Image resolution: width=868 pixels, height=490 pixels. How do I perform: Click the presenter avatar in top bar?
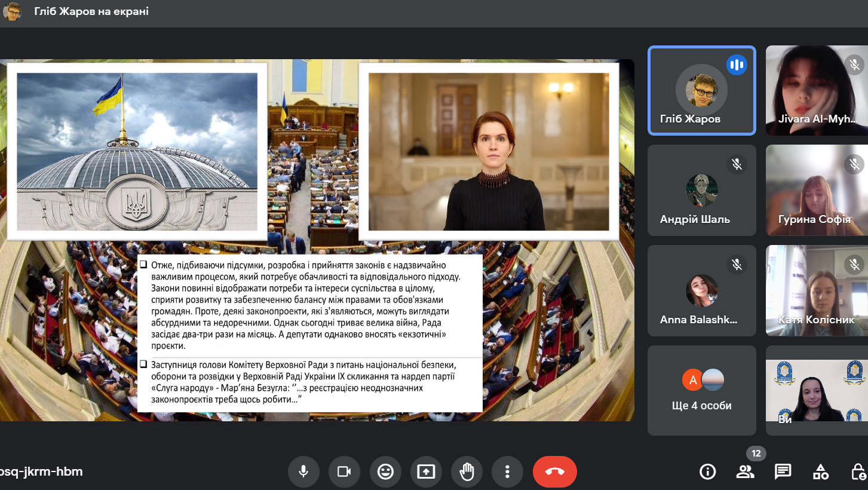11,11
